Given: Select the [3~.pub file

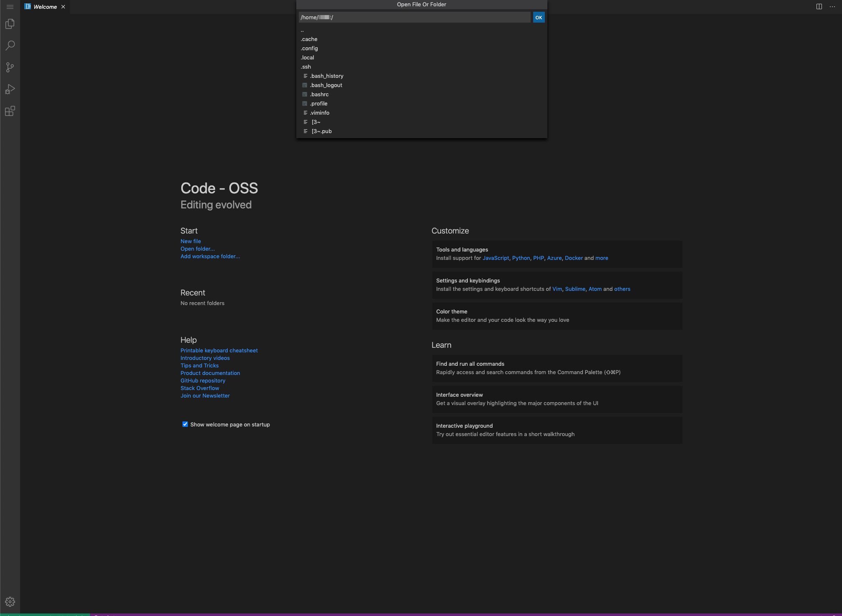Looking at the screenshot, I should (421, 131).
